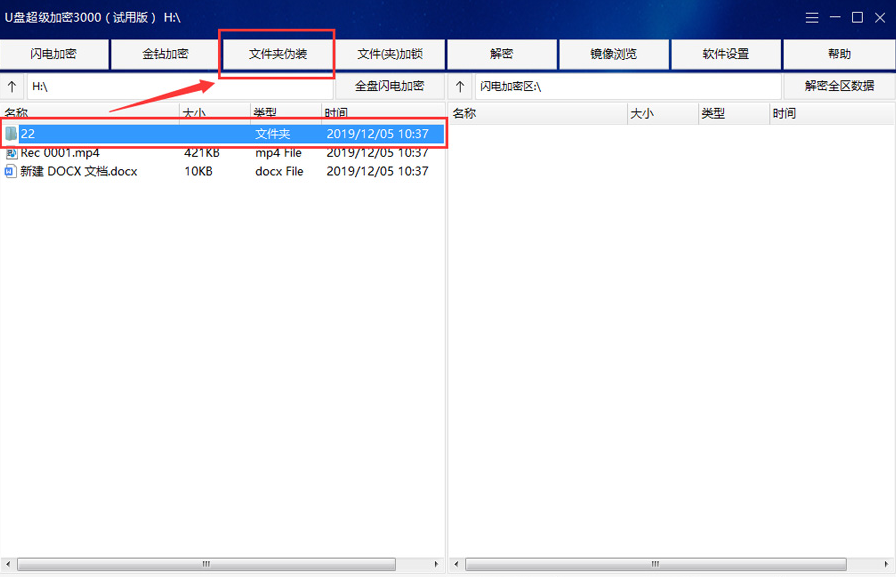
Task: Click the left pane horizontal scrollbar
Action: [x=206, y=564]
